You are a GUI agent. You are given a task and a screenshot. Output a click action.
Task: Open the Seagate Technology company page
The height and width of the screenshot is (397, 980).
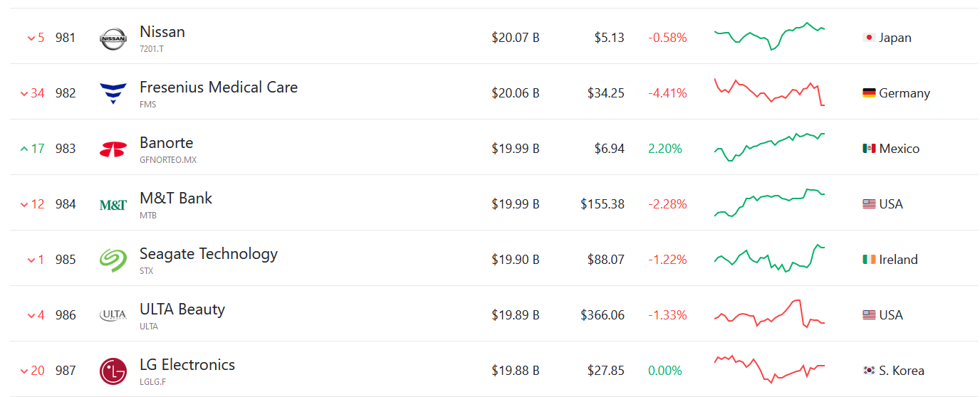pyautogui.click(x=209, y=254)
